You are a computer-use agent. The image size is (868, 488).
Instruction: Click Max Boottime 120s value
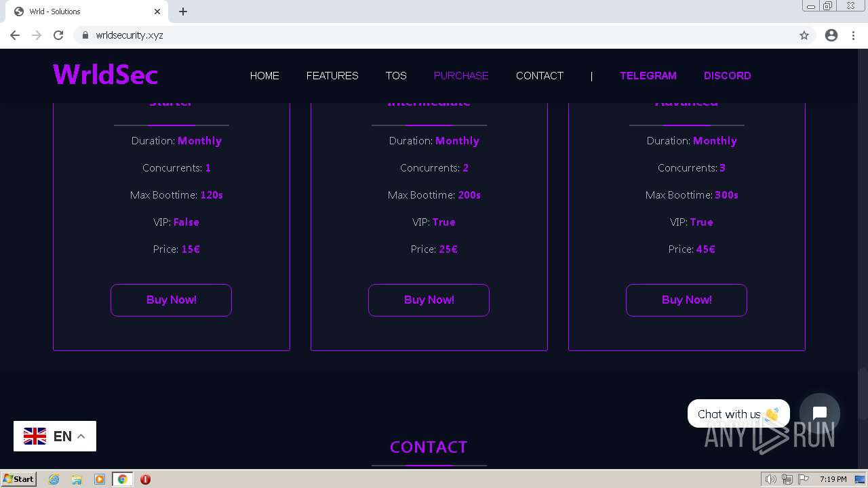[x=212, y=195]
